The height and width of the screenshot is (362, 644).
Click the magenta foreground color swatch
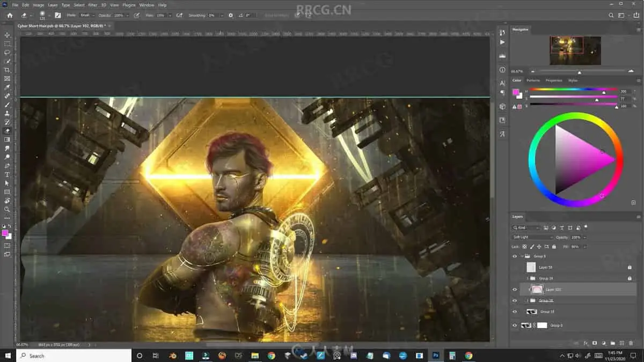tap(5, 233)
